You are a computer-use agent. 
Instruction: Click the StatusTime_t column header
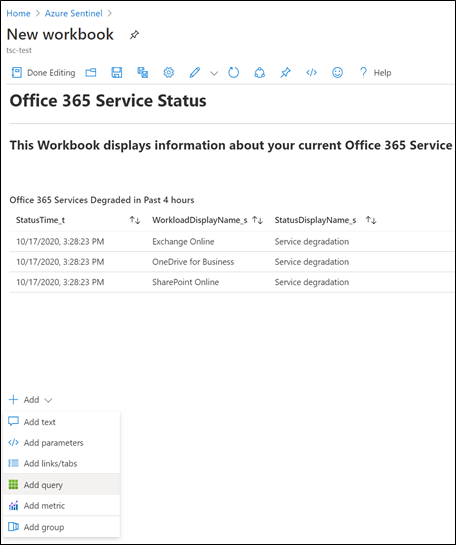(x=40, y=220)
